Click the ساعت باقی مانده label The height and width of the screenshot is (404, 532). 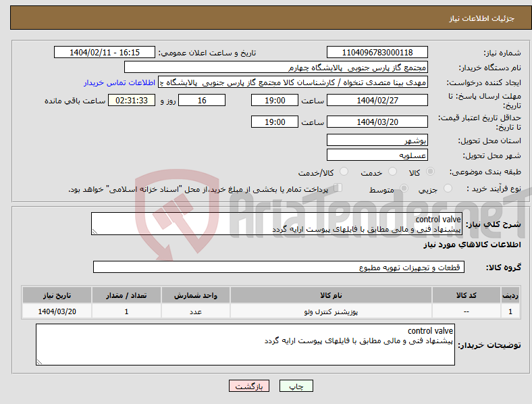click(x=75, y=101)
